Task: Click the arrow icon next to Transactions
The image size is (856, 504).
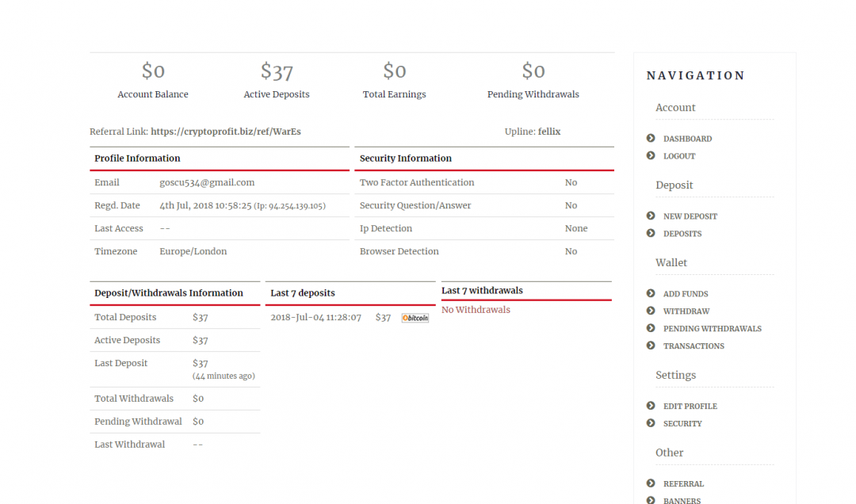Action: pyautogui.click(x=651, y=346)
